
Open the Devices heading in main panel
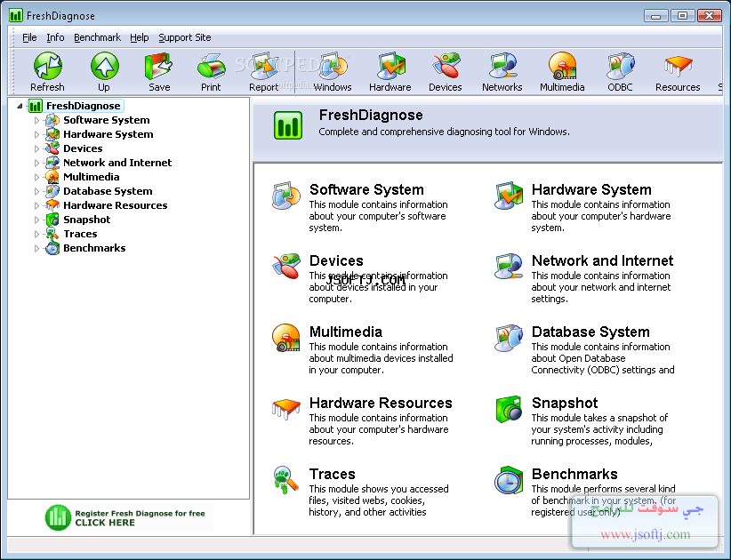pyautogui.click(x=336, y=260)
